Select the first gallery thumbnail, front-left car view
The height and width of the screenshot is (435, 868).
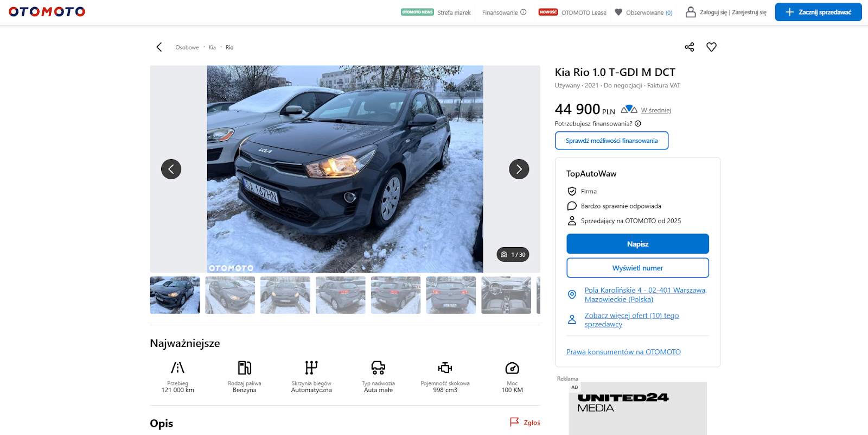tap(175, 295)
